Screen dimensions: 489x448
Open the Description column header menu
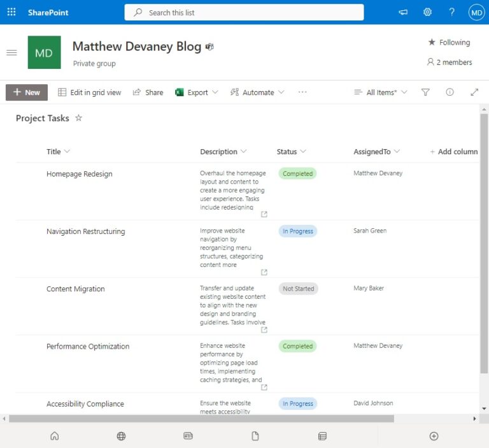point(223,152)
